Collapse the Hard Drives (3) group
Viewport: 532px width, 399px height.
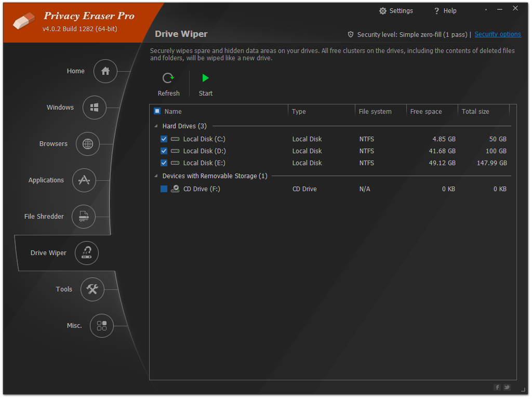(156, 126)
